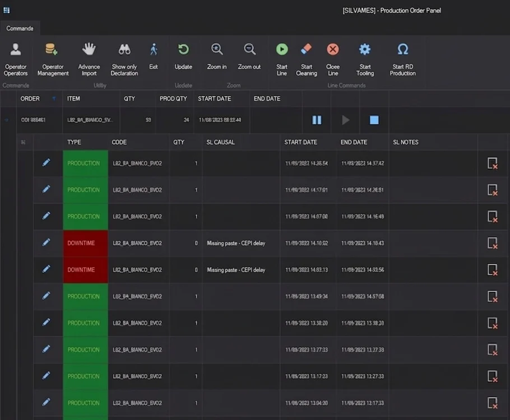This screenshot has width=510, height=420.
Task: Edit the production row starting 13:49:34
Action: point(46,296)
